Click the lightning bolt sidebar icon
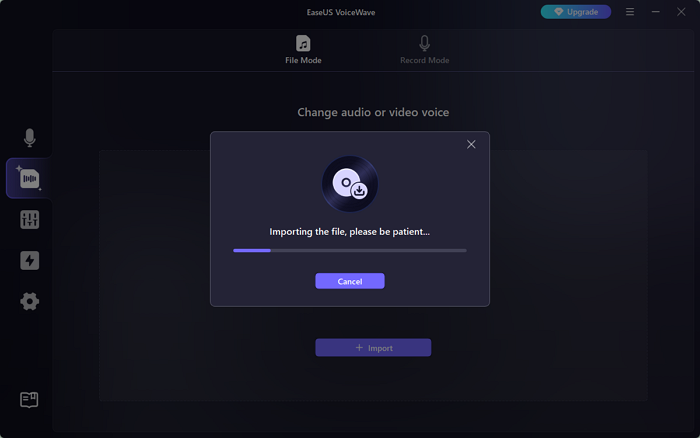 click(x=29, y=261)
